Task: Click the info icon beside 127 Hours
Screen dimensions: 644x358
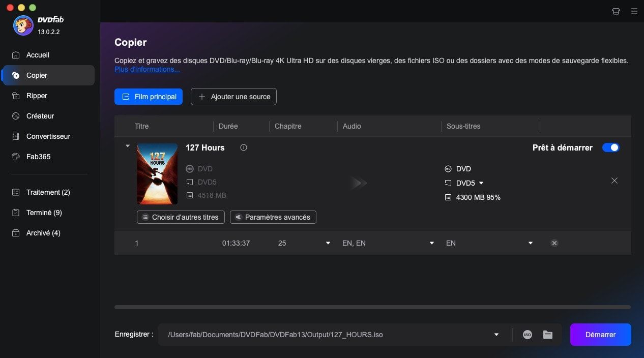Action: pos(244,147)
